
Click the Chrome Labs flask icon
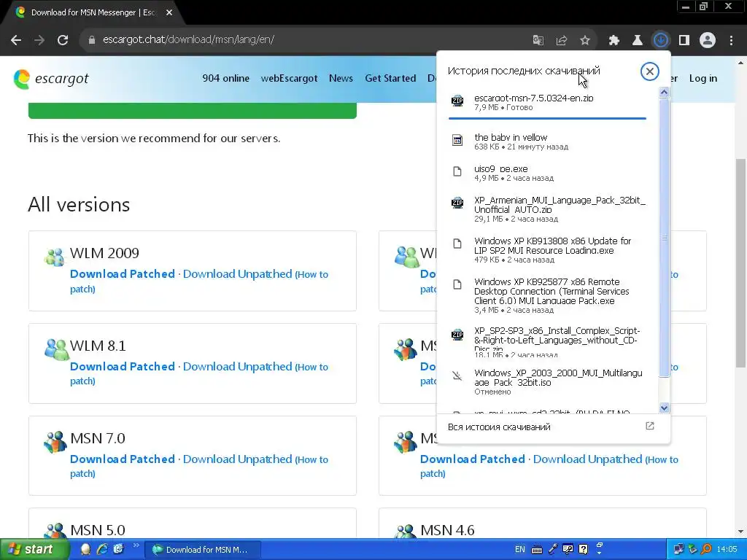click(x=638, y=40)
